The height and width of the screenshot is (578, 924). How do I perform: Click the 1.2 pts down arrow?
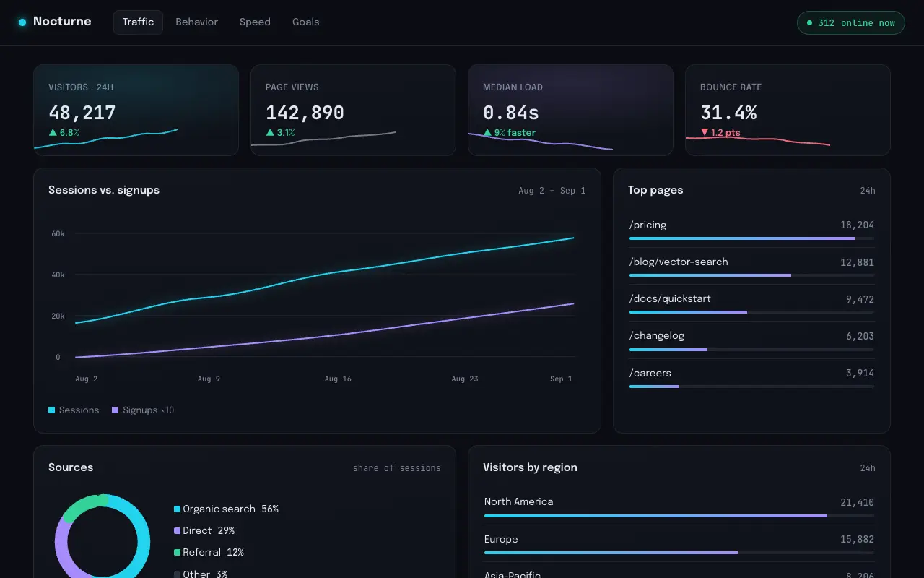[x=705, y=133]
